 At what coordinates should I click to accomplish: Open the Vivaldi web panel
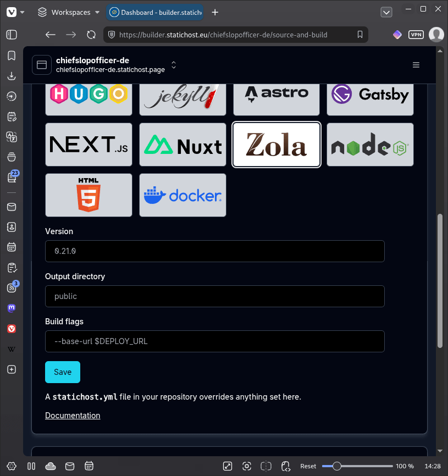12,329
